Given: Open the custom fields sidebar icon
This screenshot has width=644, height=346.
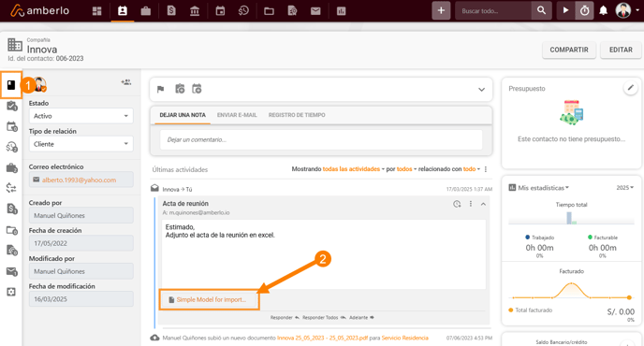Looking at the screenshot, I should pyautogui.click(x=11, y=292).
